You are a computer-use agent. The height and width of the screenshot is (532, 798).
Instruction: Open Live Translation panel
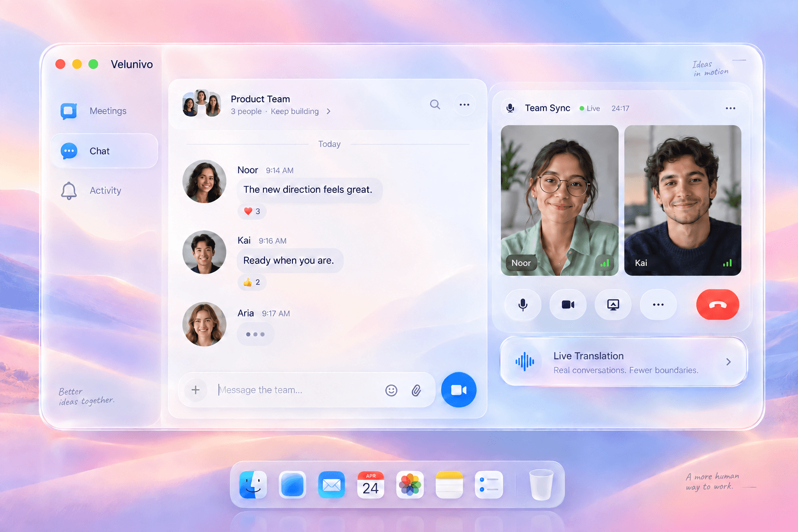pos(623,362)
